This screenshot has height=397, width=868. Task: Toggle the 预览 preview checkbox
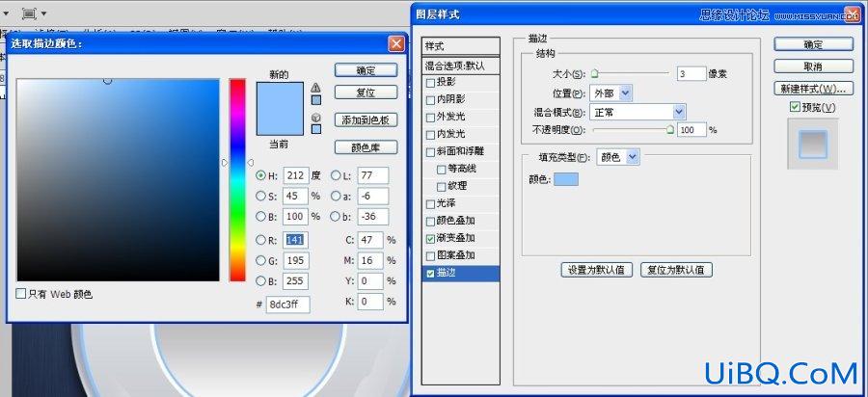(x=795, y=107)
